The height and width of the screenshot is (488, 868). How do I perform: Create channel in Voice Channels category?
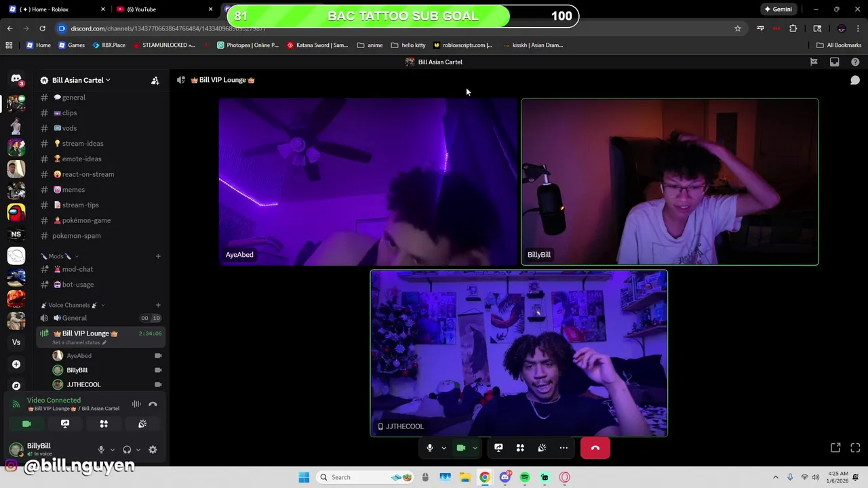point(158,305)
